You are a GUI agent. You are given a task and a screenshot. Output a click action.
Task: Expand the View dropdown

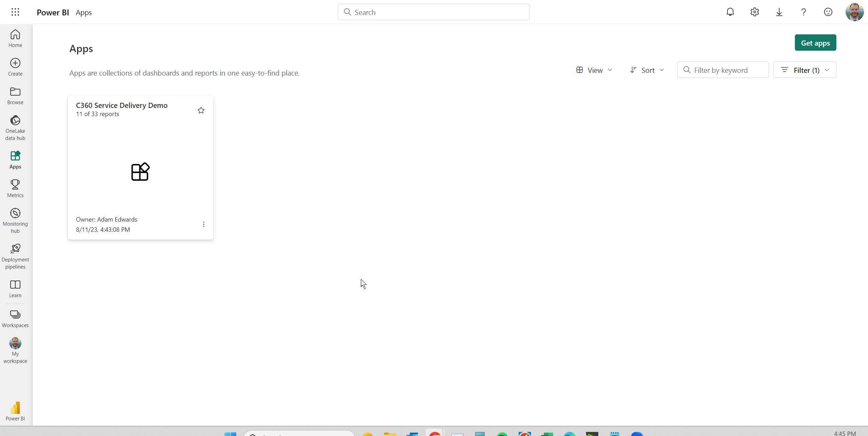click(x=594, y=70)
